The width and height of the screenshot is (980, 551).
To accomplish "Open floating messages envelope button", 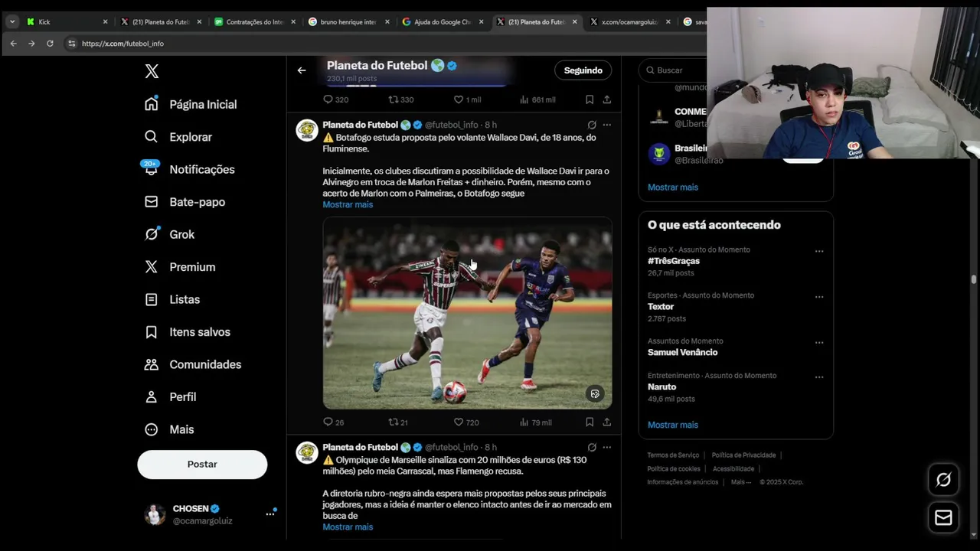I will point(943,518).
